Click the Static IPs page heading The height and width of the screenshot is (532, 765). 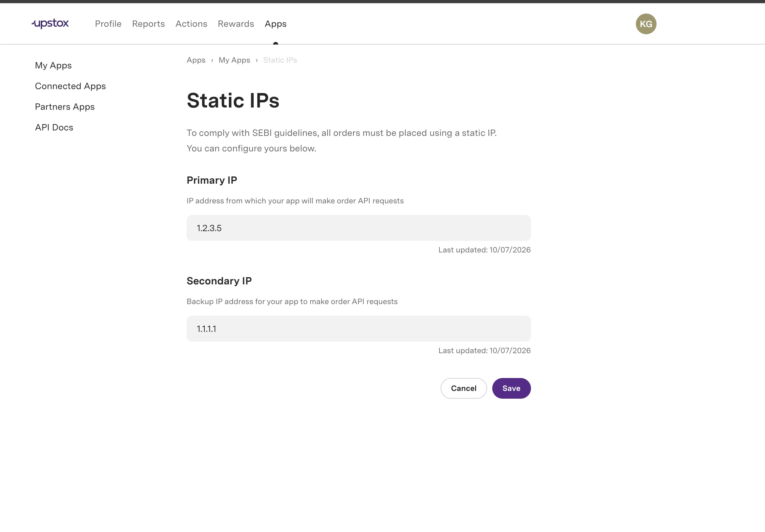[x=233, y=101]
